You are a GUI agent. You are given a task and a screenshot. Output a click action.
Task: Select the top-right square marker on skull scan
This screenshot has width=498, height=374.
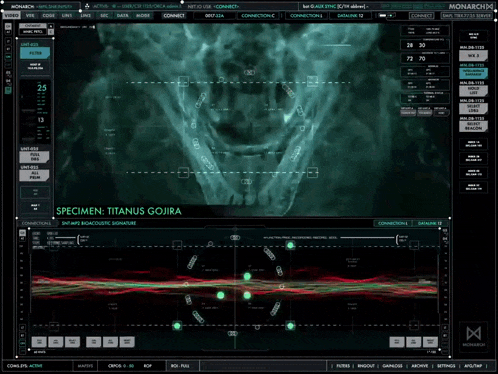312,81
